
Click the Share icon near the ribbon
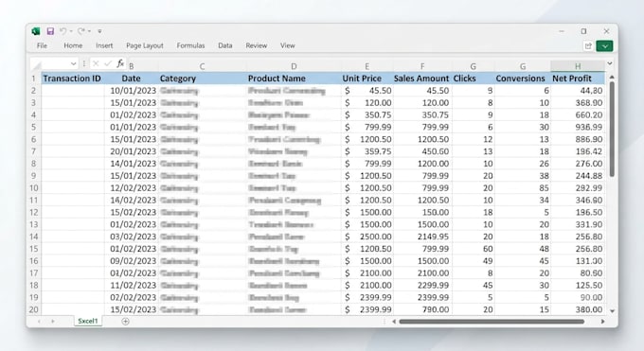588,46
